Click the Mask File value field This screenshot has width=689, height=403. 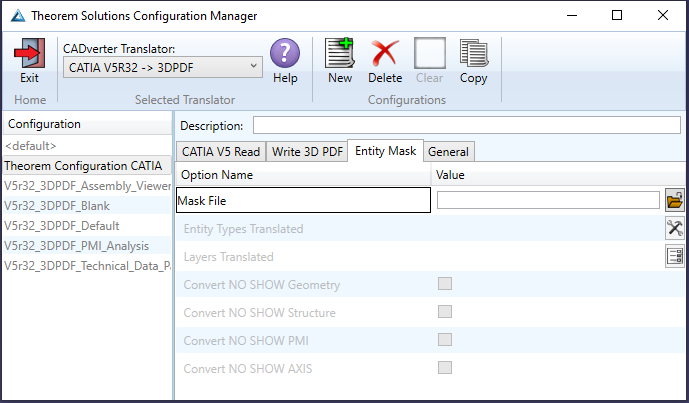[x=548, y=200]
